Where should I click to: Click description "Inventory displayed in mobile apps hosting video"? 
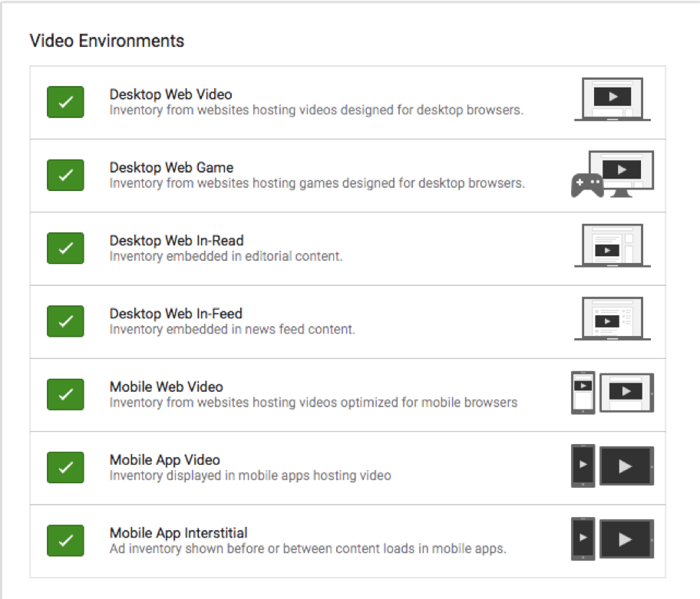pyautogui.click(x=250, y=476)
